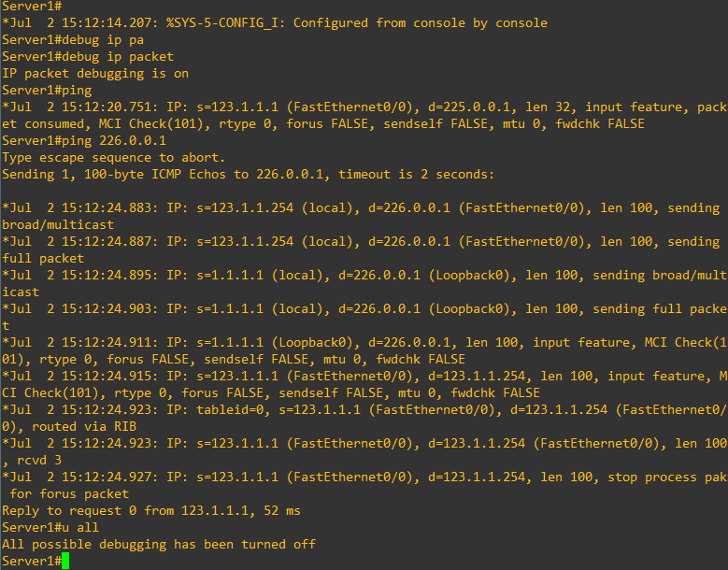The image size is (728, 570).
Task: Click 'broad/multicast' text below 123.1.1.254 line
Action: tap(58, 224)
